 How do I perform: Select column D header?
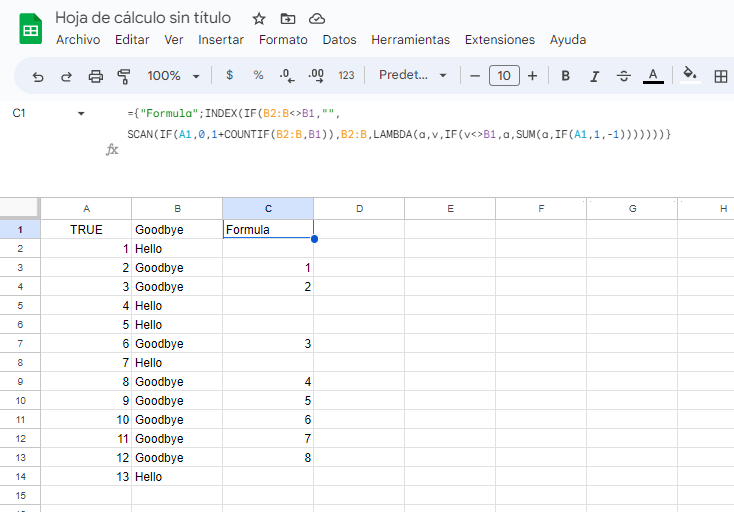pyautogui.click(x=359, y=209)
